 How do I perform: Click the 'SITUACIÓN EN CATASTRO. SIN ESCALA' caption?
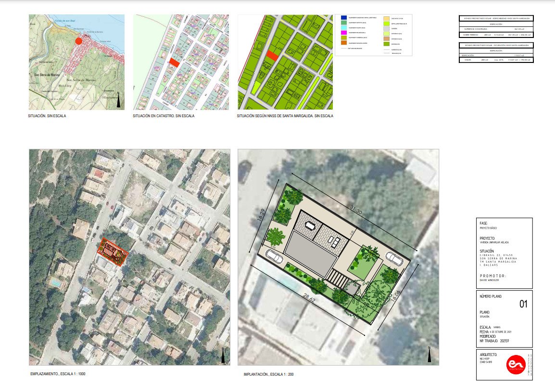pos(164,116)
